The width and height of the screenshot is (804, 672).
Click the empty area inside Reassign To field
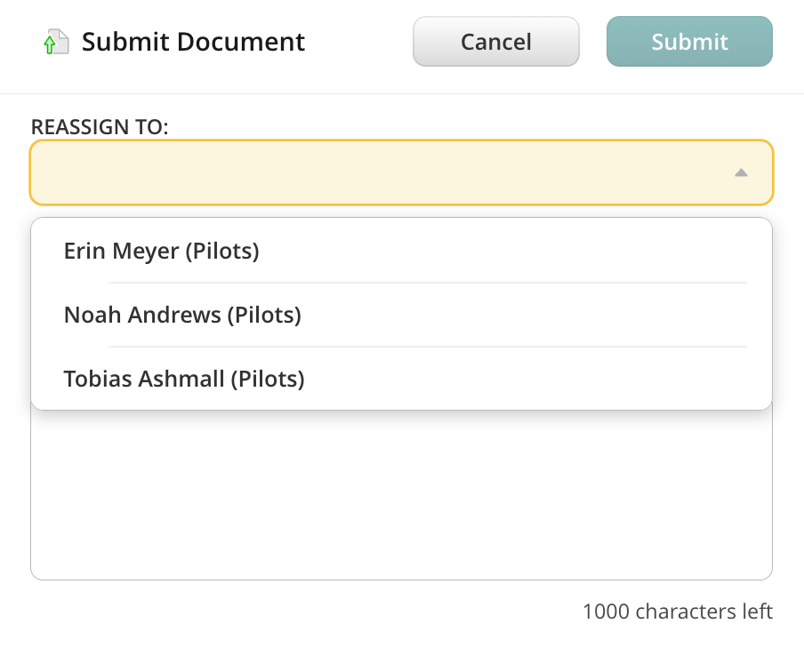click(356, 172)
